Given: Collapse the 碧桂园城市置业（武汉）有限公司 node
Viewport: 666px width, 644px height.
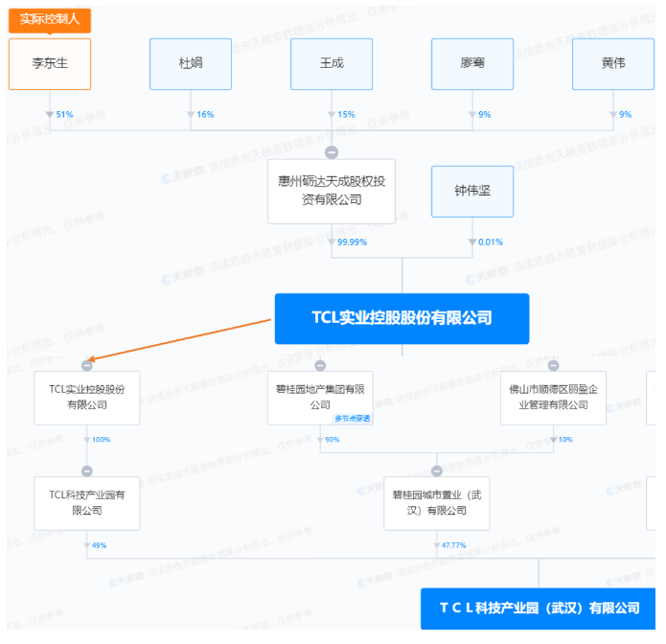Looking at the screenshot, I should pos(437,471).
